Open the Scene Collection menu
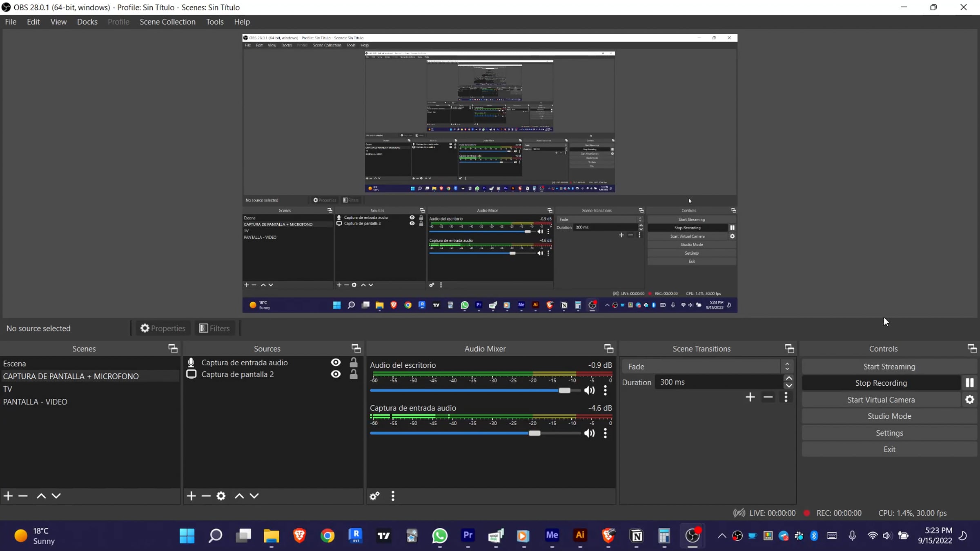 [x=167, y=22]
